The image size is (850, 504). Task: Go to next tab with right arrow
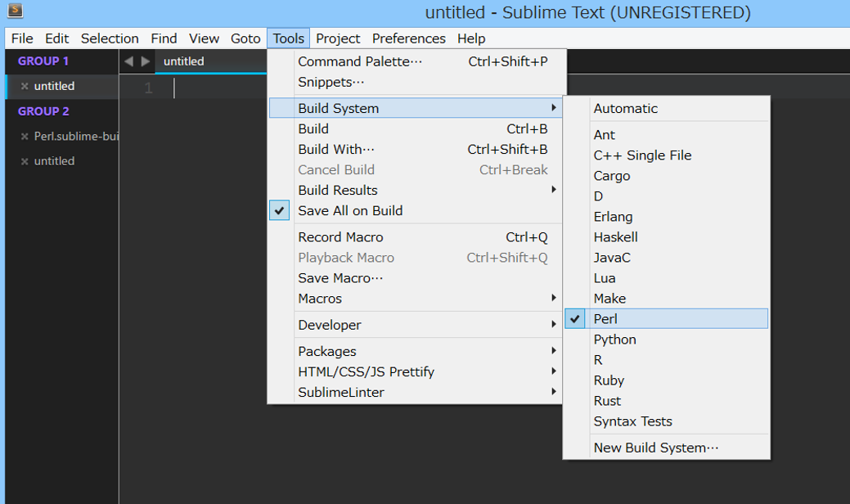146,61
